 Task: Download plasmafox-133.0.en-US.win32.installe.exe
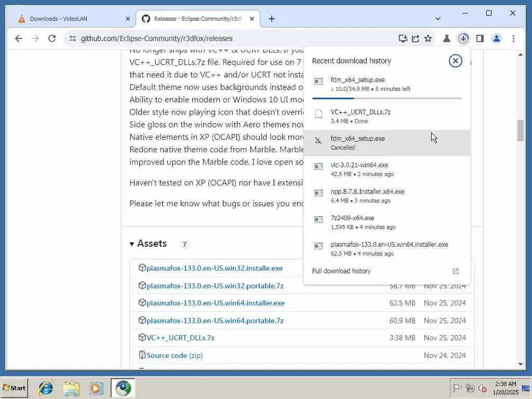215,269
